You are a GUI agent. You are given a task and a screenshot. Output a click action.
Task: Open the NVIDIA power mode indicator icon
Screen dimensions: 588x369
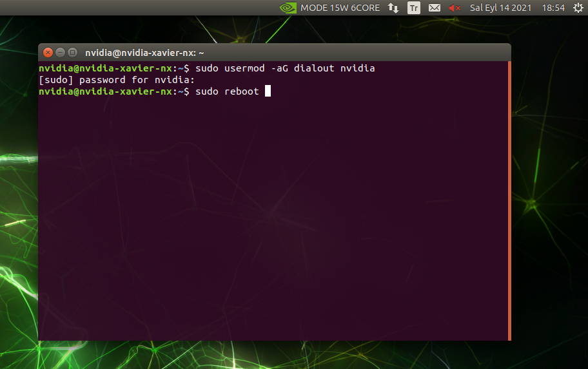288,8
